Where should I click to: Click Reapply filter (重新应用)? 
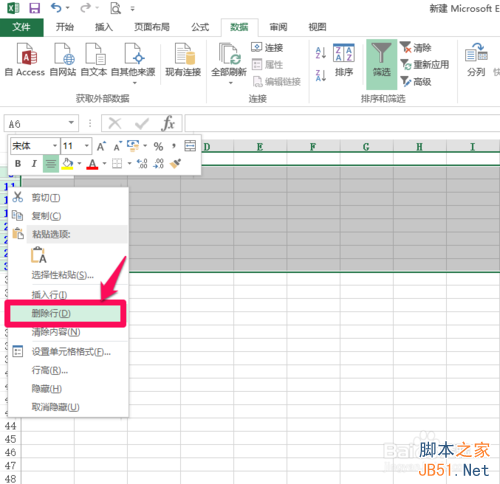pyautogui.click(x=425, y=64)
